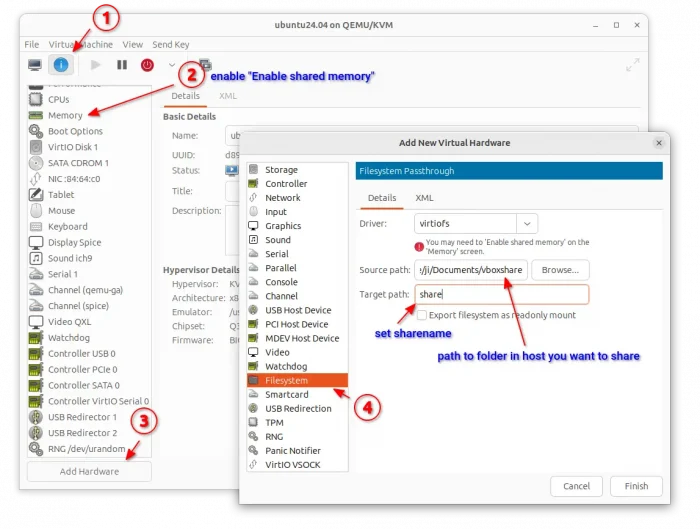Image resolution: width=700 pixels, height=529 pixels.
Task: Click the Source path input field
Action: click(x=471, y=270)
